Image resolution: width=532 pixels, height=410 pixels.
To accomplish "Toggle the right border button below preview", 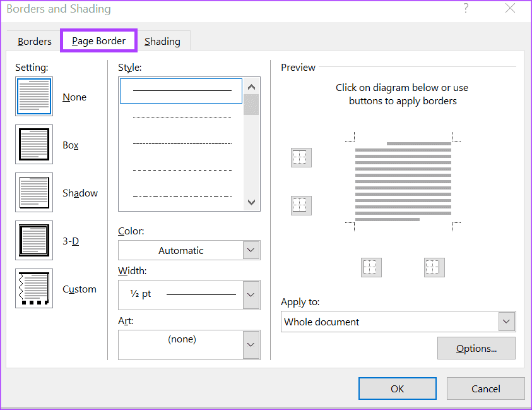I will 434,267.
